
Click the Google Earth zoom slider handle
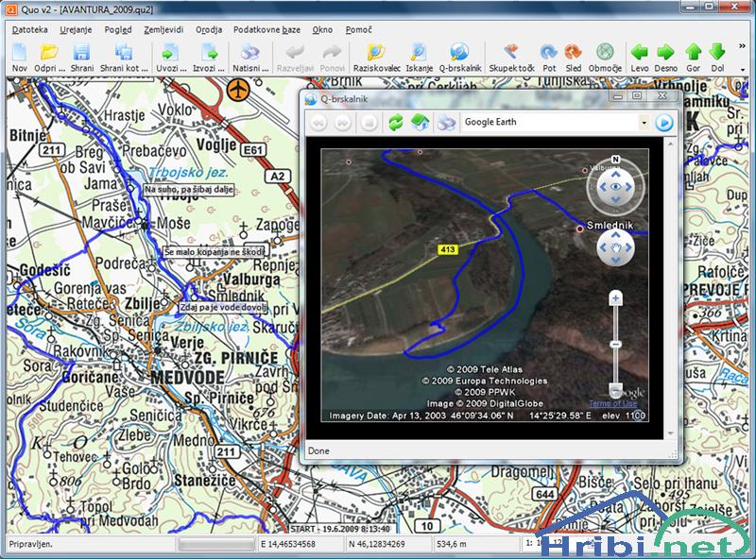615,344
